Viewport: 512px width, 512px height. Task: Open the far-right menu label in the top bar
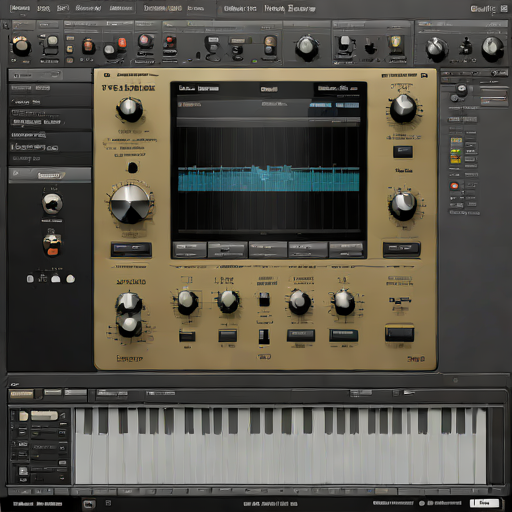[483, 9]
